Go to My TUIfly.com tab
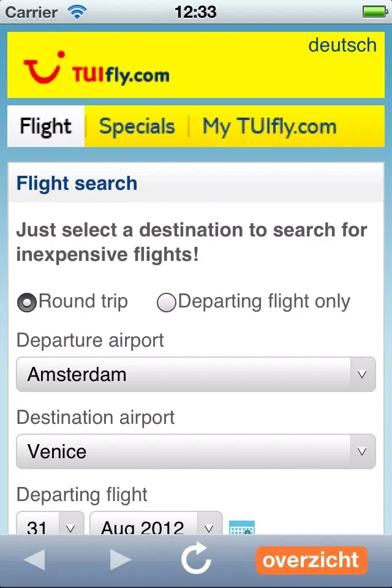The width and height of the screenshot is (392, 588). (x=269, y=127)
